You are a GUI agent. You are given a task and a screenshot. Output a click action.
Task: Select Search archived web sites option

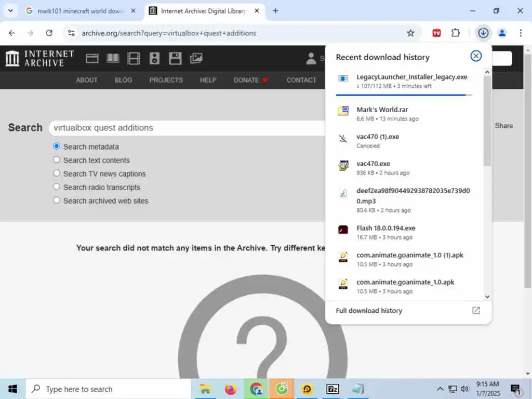[x=57, y=201]
